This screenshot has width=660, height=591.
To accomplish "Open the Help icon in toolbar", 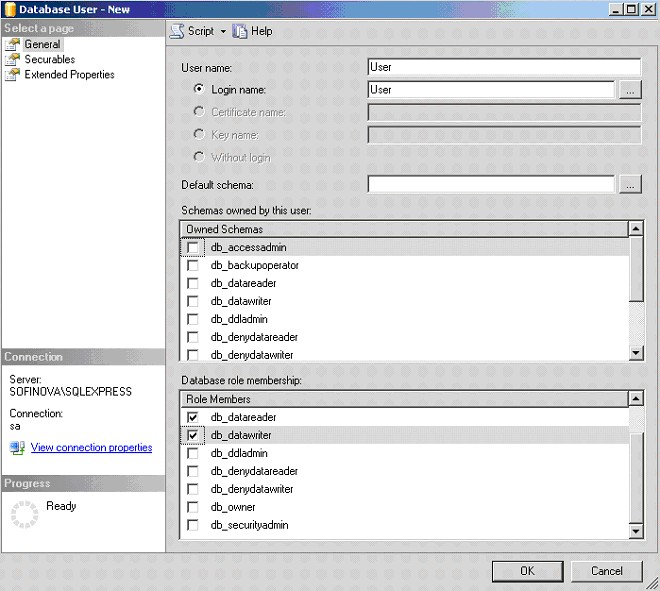I will (x=240, y=31).
